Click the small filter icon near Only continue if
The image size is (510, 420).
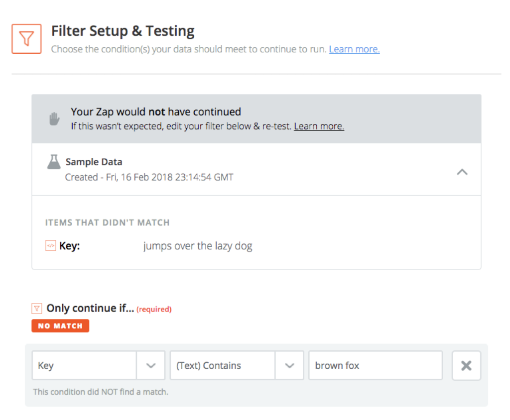click(37, 308)
